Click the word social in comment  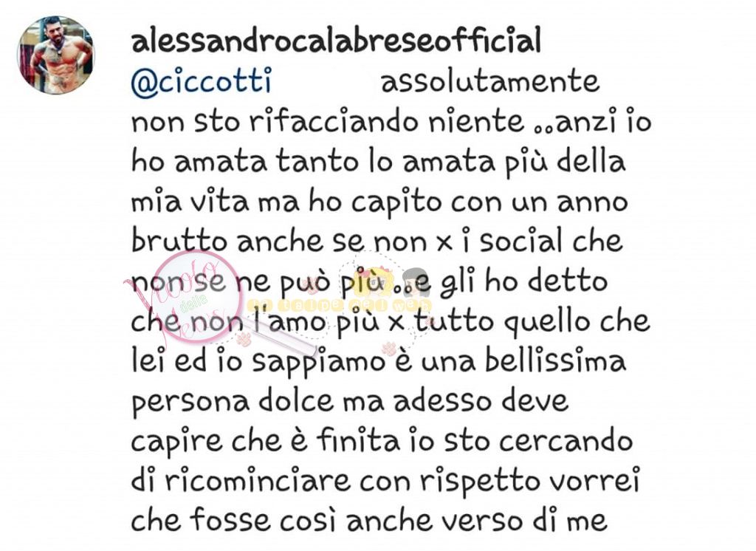click(x=520, y=240)
